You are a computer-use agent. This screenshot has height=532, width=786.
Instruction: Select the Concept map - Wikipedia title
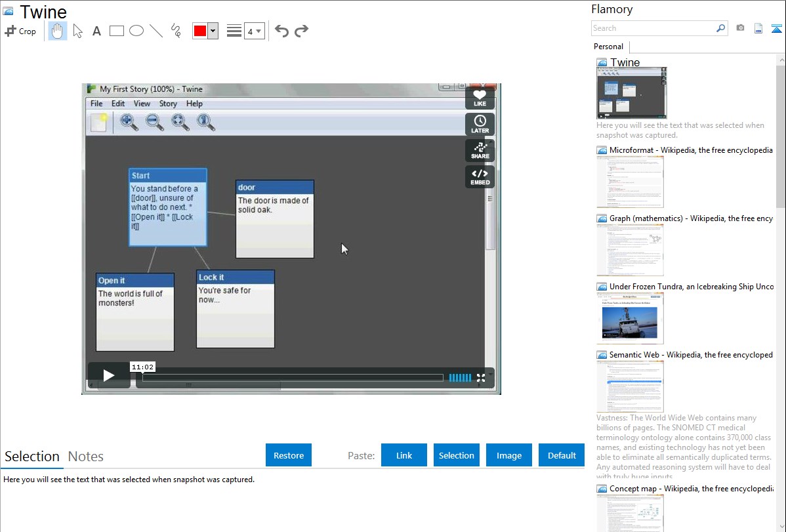click(x=692, y=489)
